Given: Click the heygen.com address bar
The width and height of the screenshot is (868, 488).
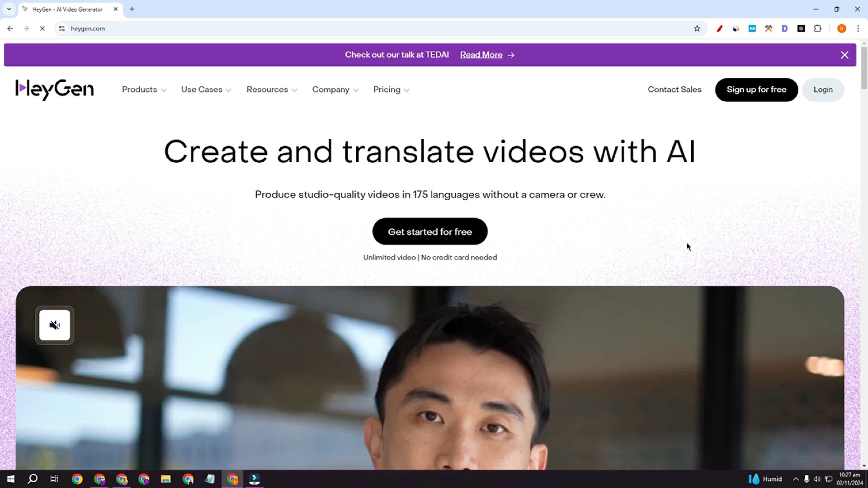Looking at the screenshot, I should (380, 28).
